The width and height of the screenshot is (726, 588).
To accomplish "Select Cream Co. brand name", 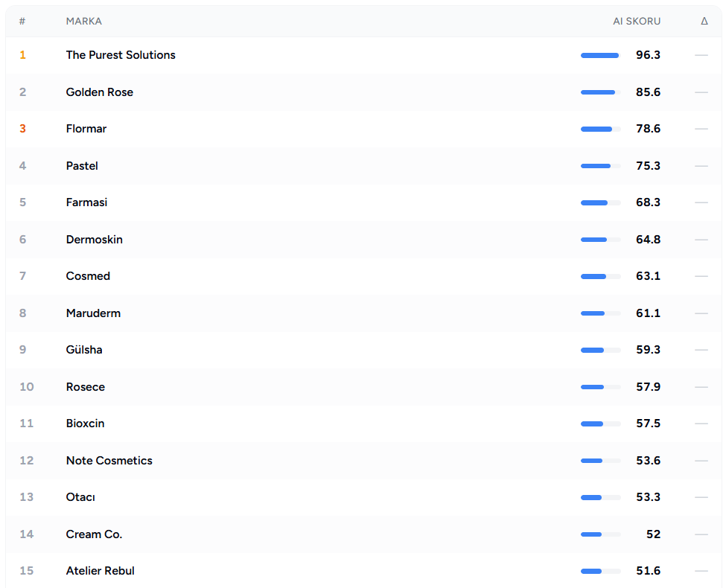I will [x=94, y=534].
